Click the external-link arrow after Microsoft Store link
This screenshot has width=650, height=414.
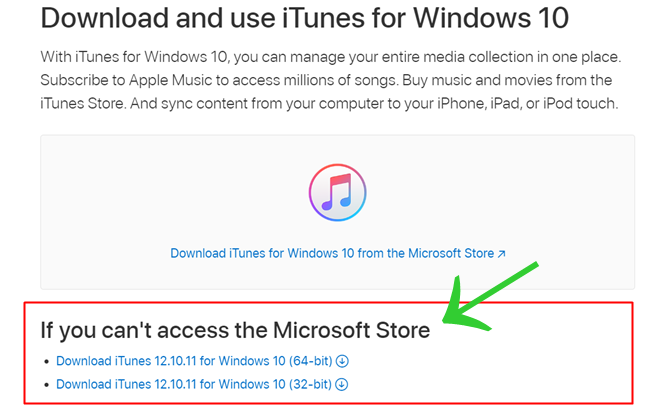[501, 254]
